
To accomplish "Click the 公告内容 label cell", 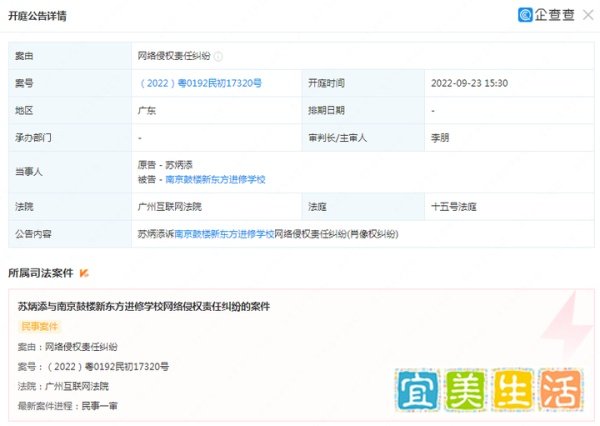I will click(70, 234).
